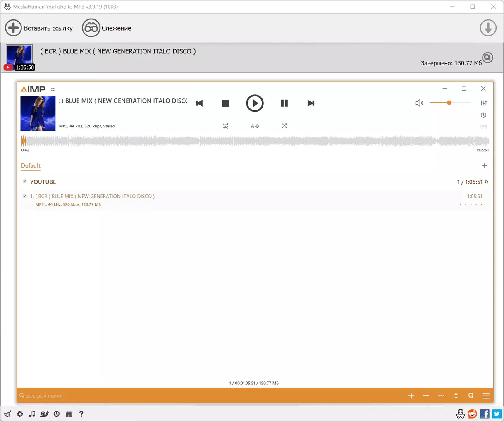504x422 pixels.
Task: Stop playback in AIMP
Action: pyautogui.click(x=225, y=103)
